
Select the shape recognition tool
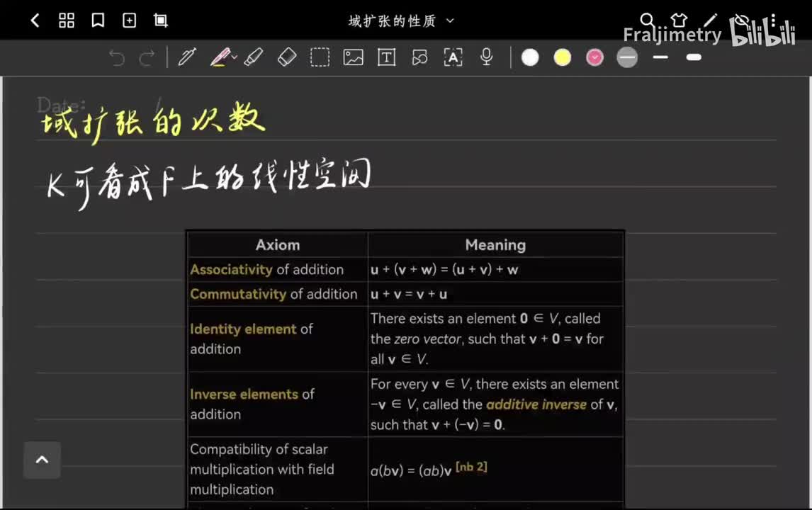click(x=419, y=57)
